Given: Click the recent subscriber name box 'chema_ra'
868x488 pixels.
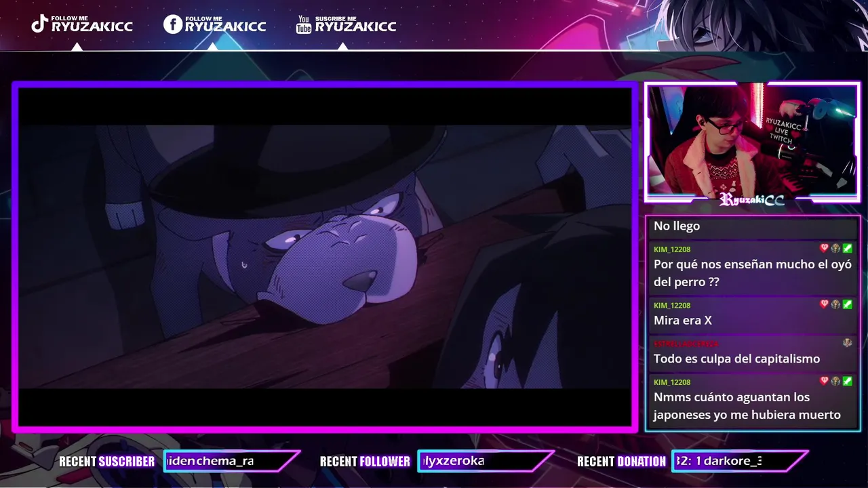Looking at the screenshot, I should point(232,461).
